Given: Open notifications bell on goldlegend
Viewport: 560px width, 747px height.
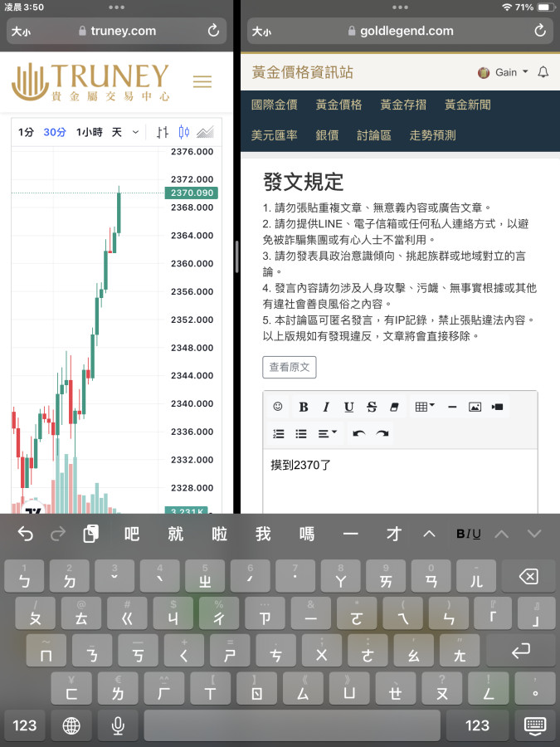Looking at the screenshot, I should [x=543, y=72].
